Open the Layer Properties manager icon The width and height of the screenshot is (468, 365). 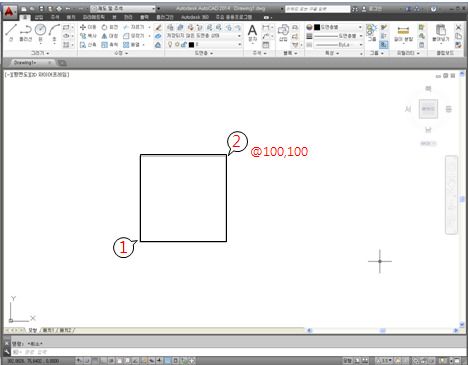click(x=170, y=27)
